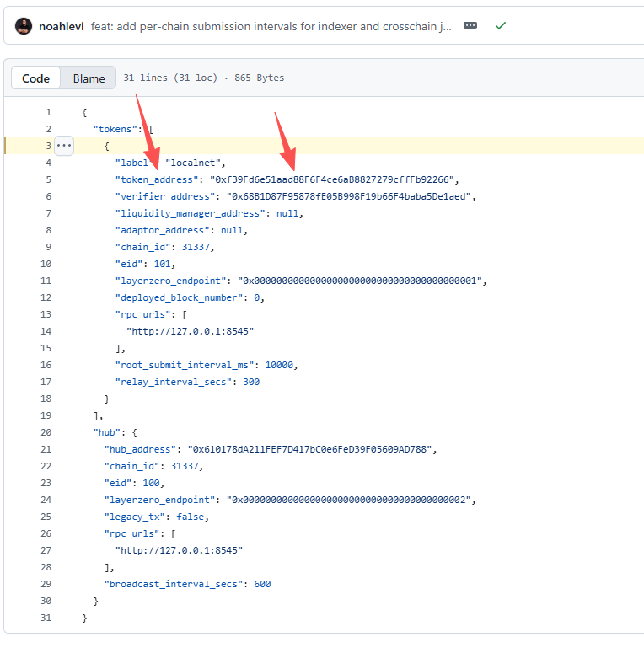Screen dimensions: 644x648
Task: Click the green check status icon
Action: click(501, 25)
